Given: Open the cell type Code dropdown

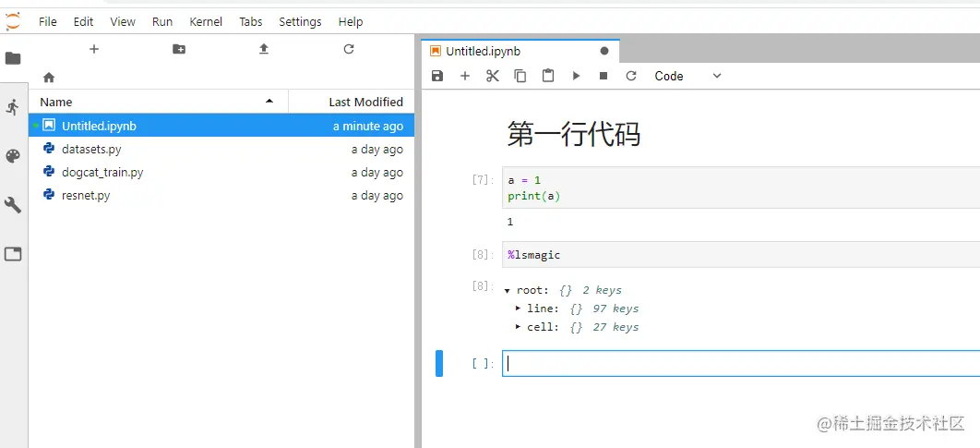Looking at the screenshot, I should [687, 76].
